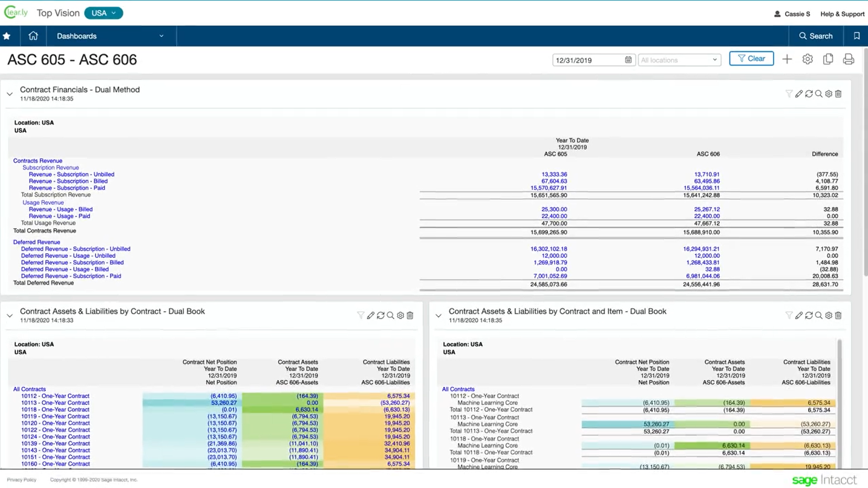Open the Revenue - Subscription - Unbilled link
Image resolution: width=868 pixels, height=488 pixels.
(71, 174)
